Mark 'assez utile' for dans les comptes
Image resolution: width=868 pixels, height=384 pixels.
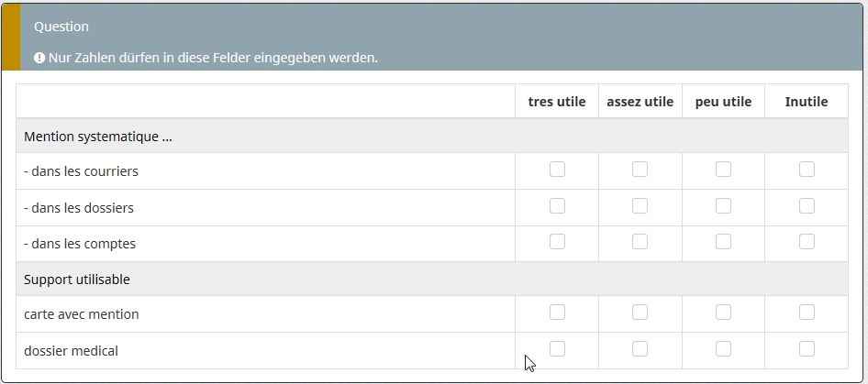tap(640, 242)
